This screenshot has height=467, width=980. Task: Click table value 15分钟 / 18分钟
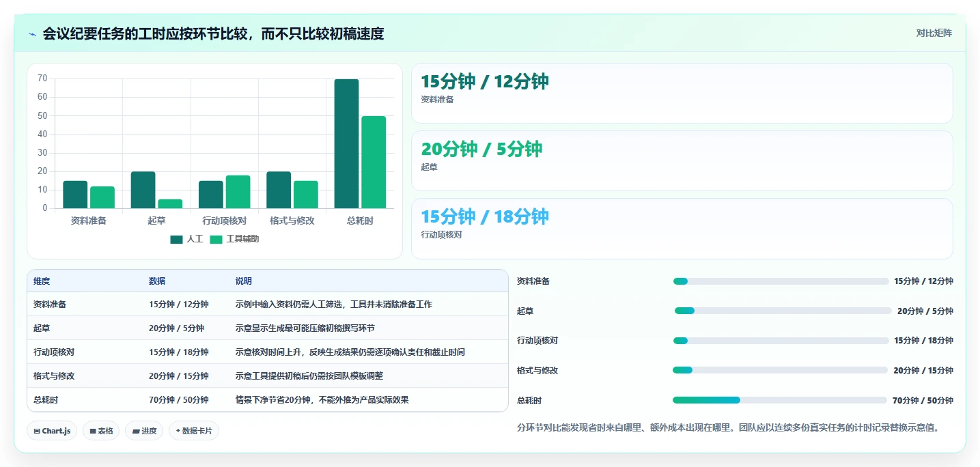179,352
